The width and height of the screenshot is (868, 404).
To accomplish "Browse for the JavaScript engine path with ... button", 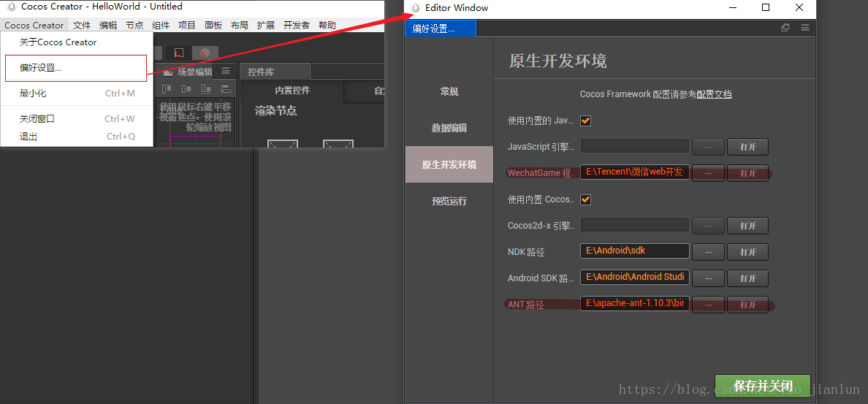I will pyautogui.click(x=708, y=147).
